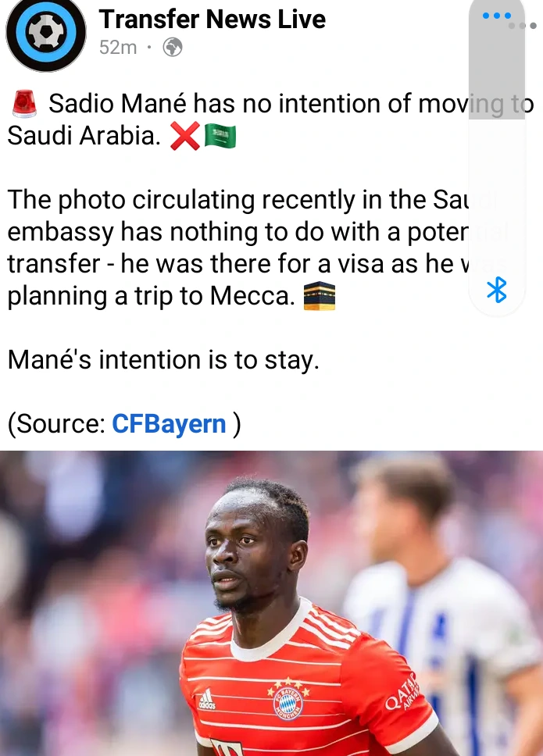Tap the Bayern München badge on the jersey

[x=288, y=702]
